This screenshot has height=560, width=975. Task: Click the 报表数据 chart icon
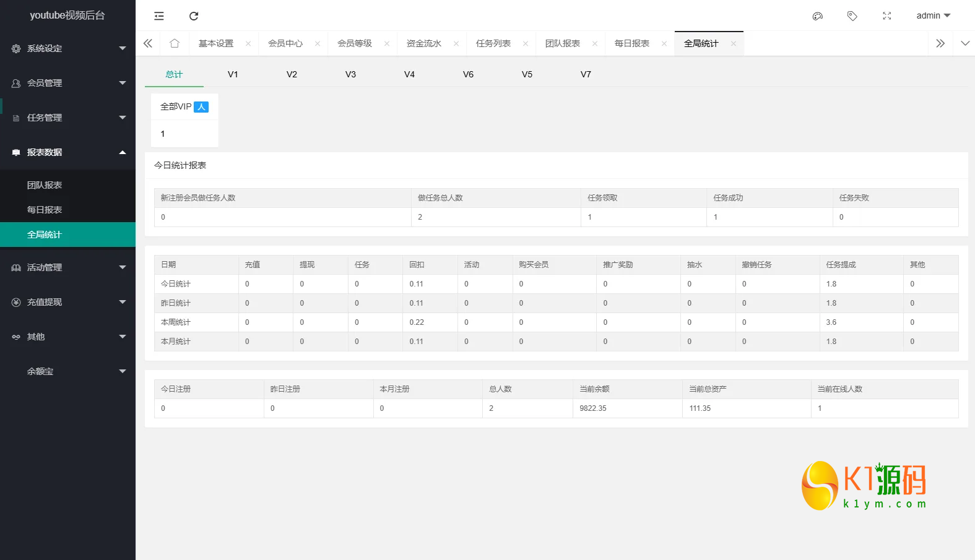click(16, 152)
